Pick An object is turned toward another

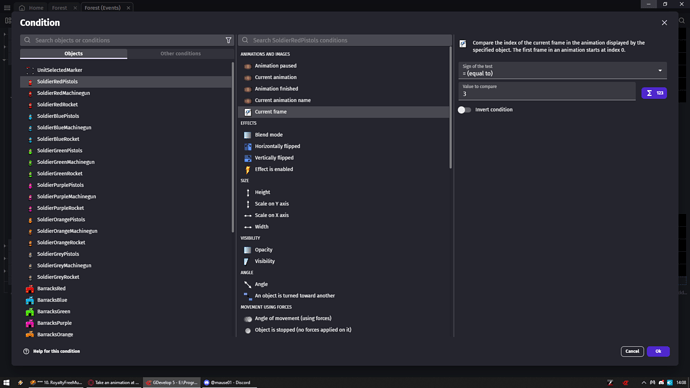(x=344, y=296)
